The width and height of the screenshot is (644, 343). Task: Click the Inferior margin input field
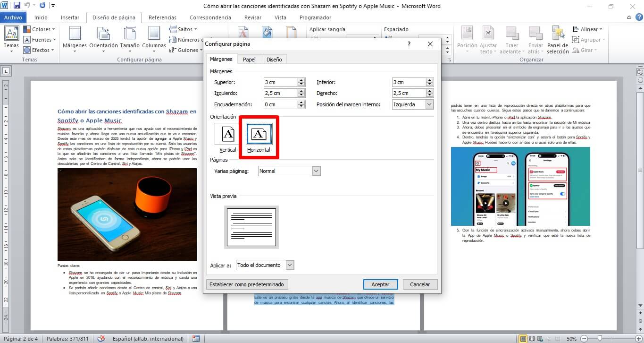[409, 82]
